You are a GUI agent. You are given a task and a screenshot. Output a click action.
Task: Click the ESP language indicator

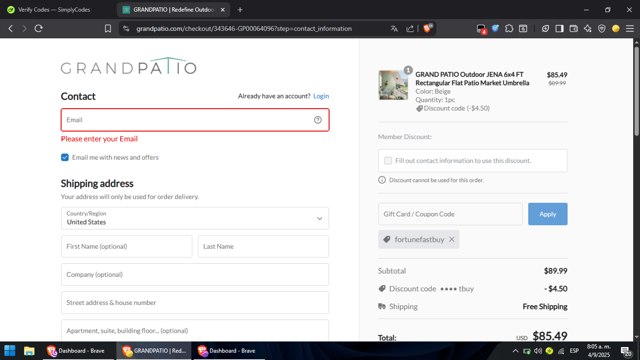click(574, 351)
